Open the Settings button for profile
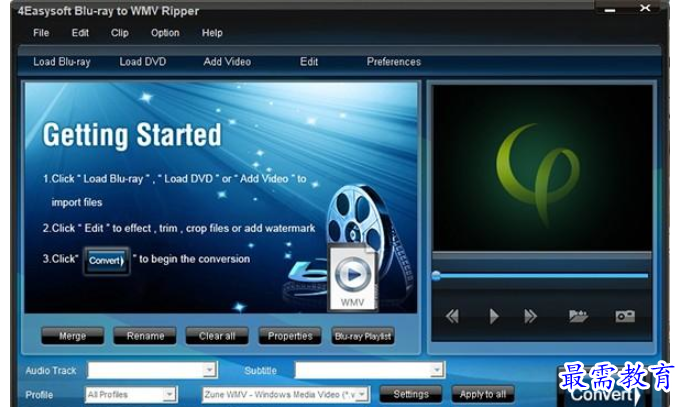The width and height of the screenshot is (683, 408). point(411,394)
